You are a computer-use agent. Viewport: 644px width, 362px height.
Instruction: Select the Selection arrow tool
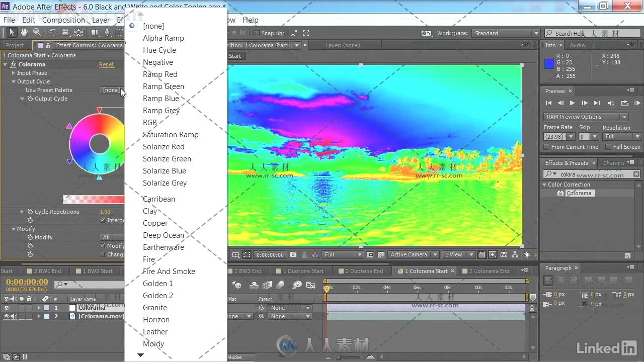click(x=12, y=33)
